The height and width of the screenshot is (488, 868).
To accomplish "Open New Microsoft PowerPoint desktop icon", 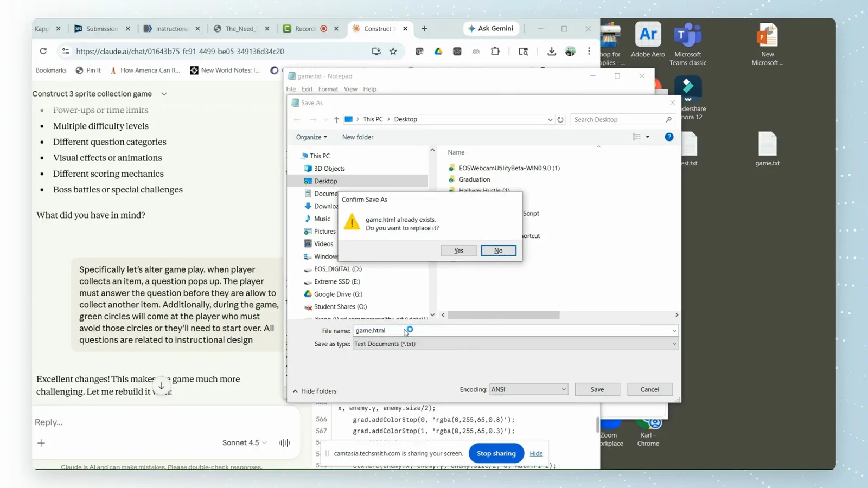I will point(767,44).
